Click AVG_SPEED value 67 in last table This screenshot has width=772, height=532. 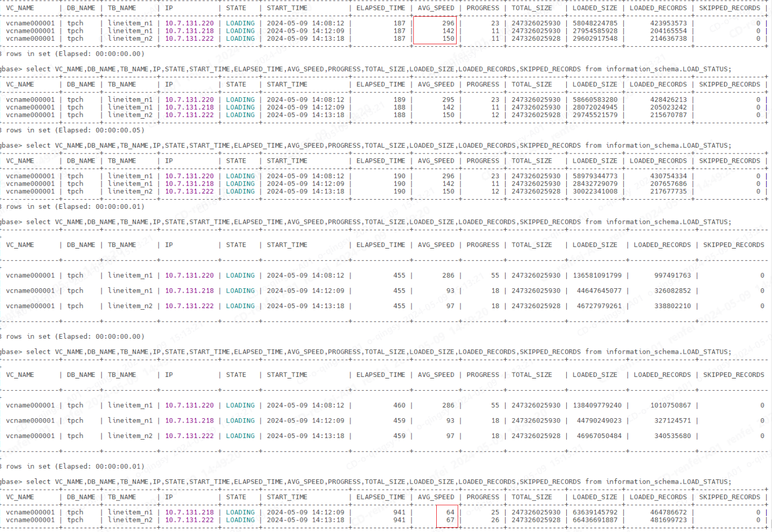tap(450, 520)
